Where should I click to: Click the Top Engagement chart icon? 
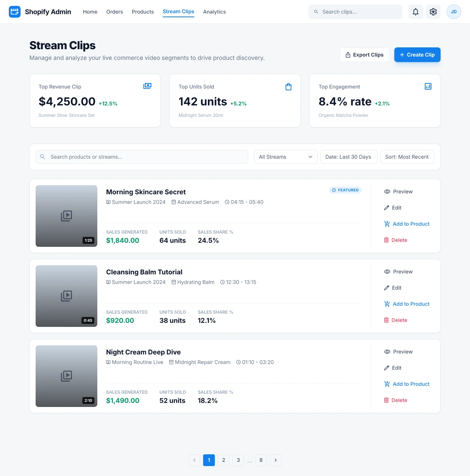point(428,86)
